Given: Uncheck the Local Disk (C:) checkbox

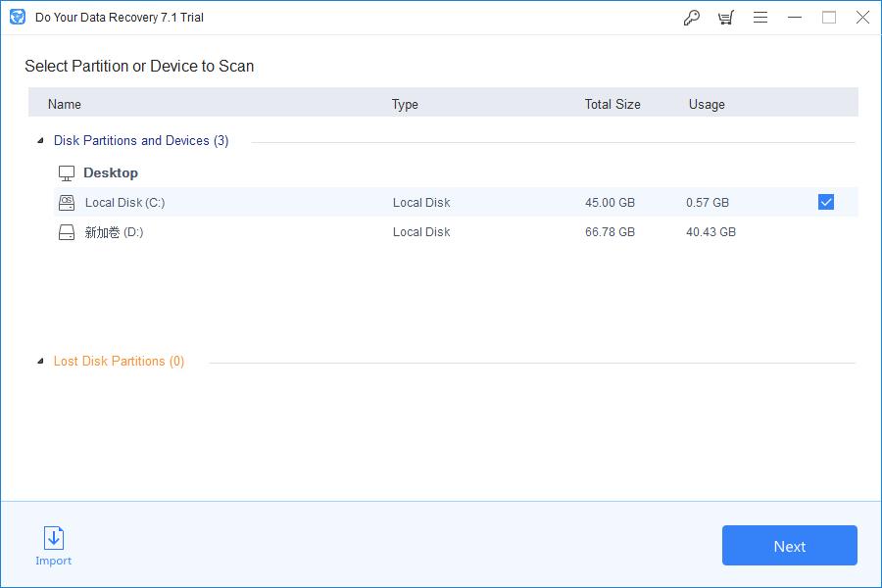Looking at the screenshot, I should pos(826,202).
